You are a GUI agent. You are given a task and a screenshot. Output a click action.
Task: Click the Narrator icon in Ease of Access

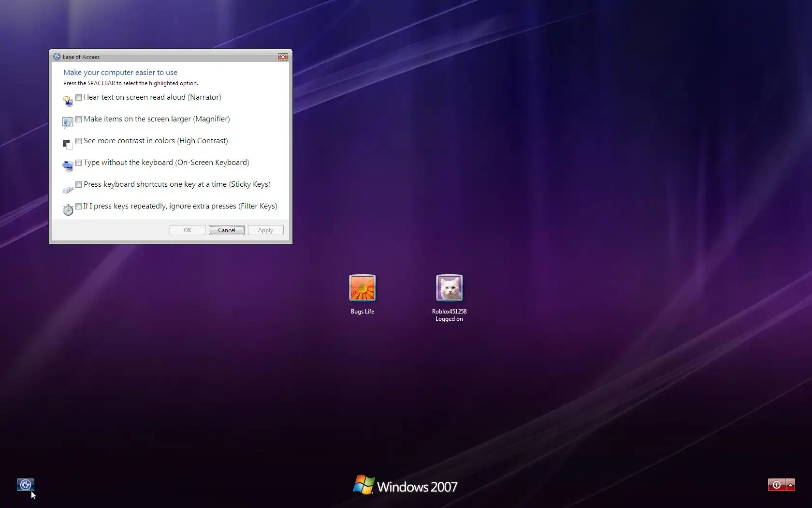coord(68,101)
